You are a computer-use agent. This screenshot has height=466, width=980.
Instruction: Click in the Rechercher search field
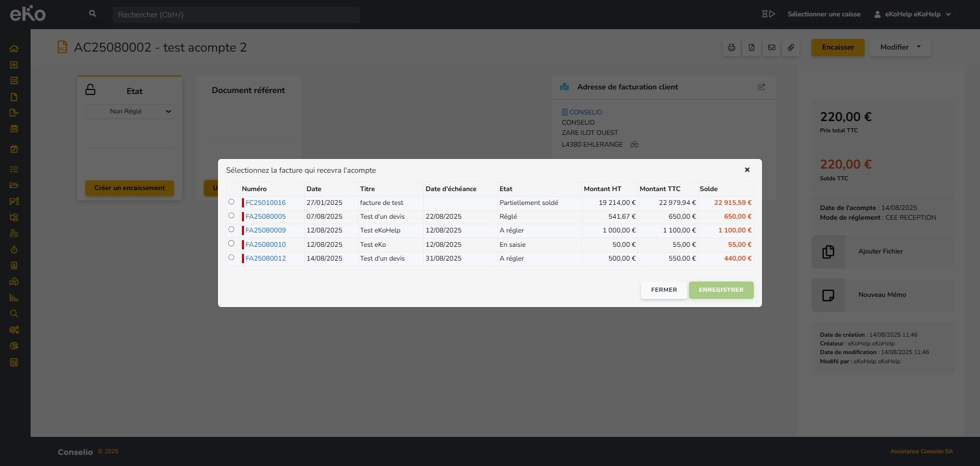(236, 15)
